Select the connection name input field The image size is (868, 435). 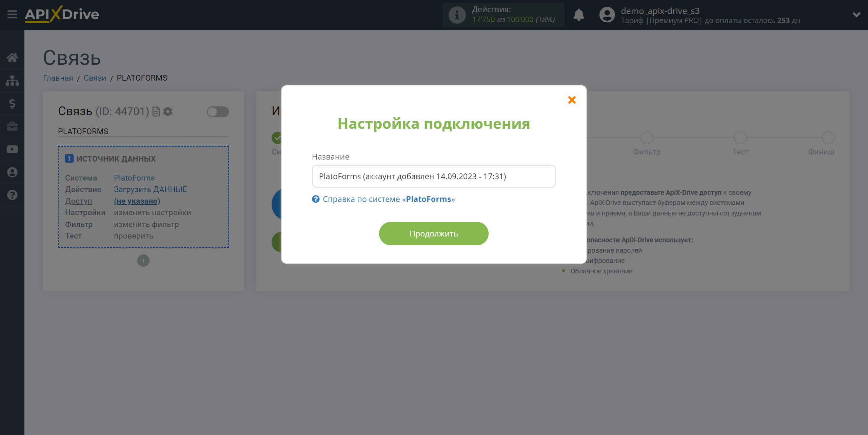tap(433, 176)
